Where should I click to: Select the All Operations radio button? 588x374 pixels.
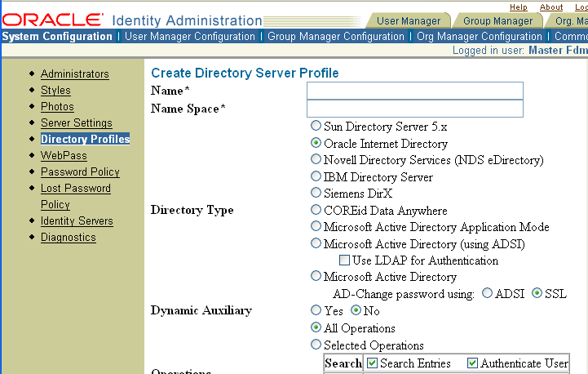tap(316, 327)
